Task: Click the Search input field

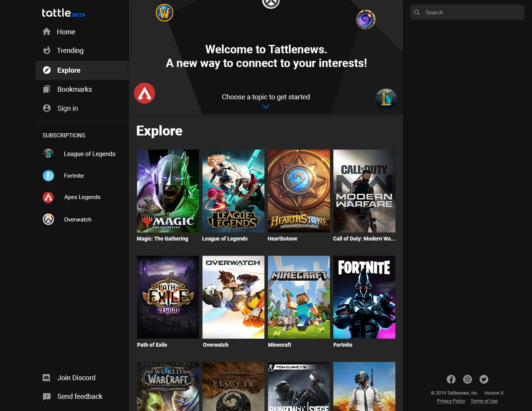Action: [467, 12]
